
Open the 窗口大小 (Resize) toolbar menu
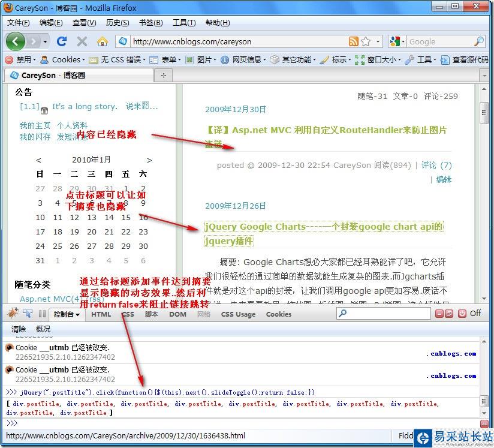[x=378, y=59]
